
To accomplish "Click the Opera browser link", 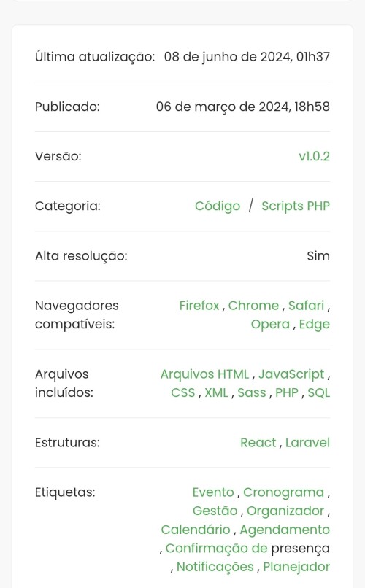I will point(270,325).
